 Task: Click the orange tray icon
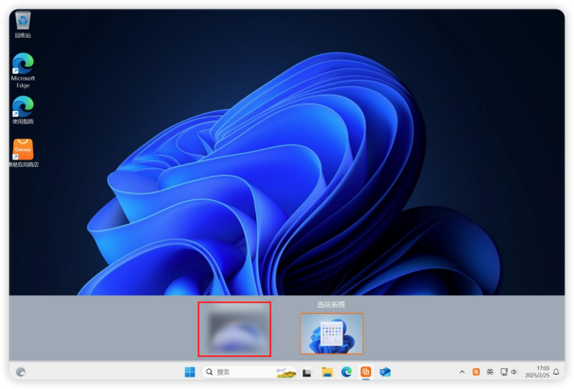(476, 372)
